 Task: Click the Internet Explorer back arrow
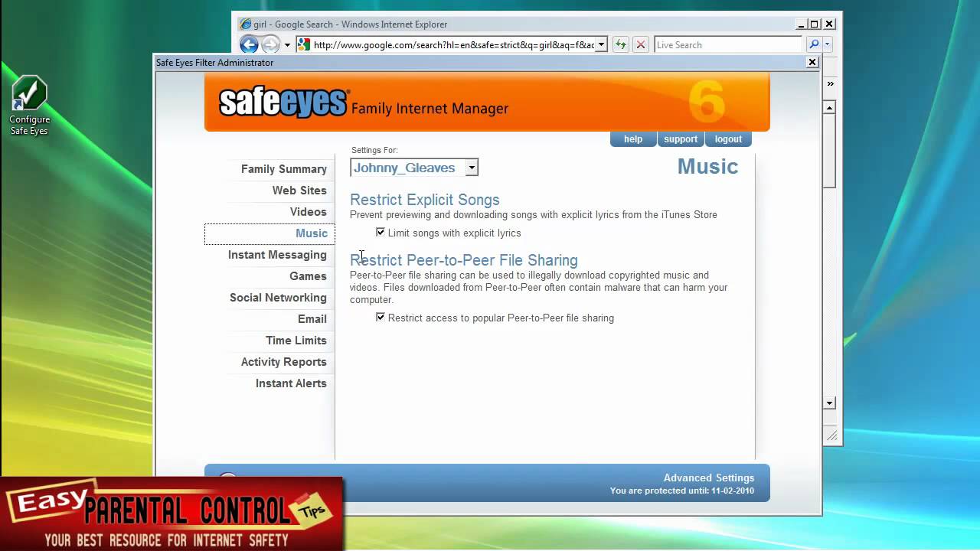coord(249,44)
